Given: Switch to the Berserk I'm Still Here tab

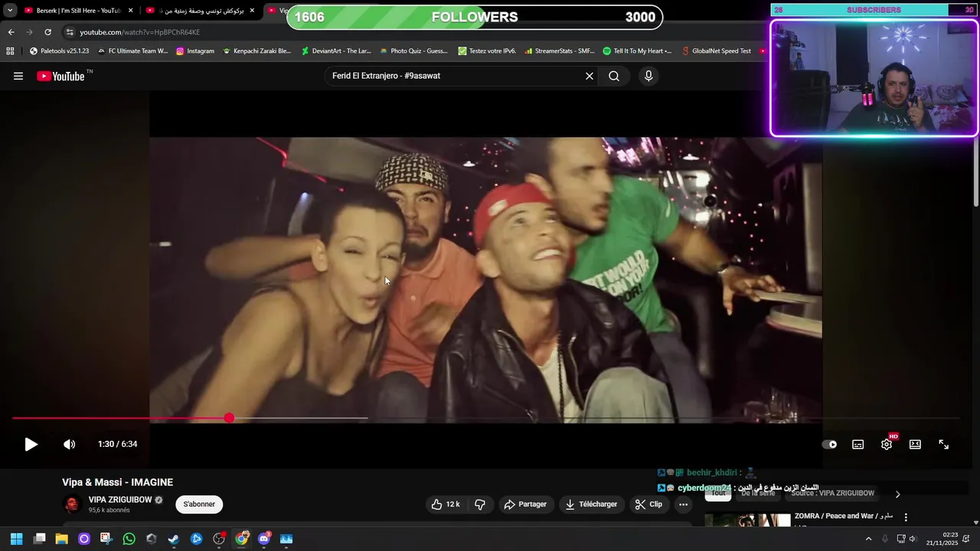Looking at the screenshot, I should pyautogui.click(x=79, y=11).
